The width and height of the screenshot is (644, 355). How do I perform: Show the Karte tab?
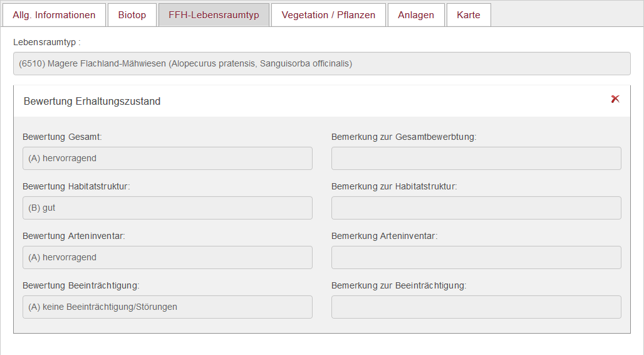coord(468,15)
